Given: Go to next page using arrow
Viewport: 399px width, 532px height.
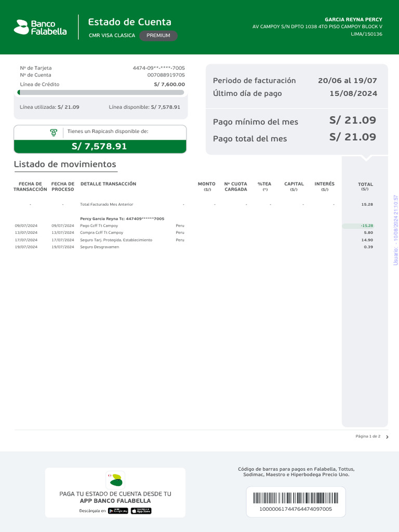Looking at the screenshot, I should pyautogui.click(x=387, y=437).
